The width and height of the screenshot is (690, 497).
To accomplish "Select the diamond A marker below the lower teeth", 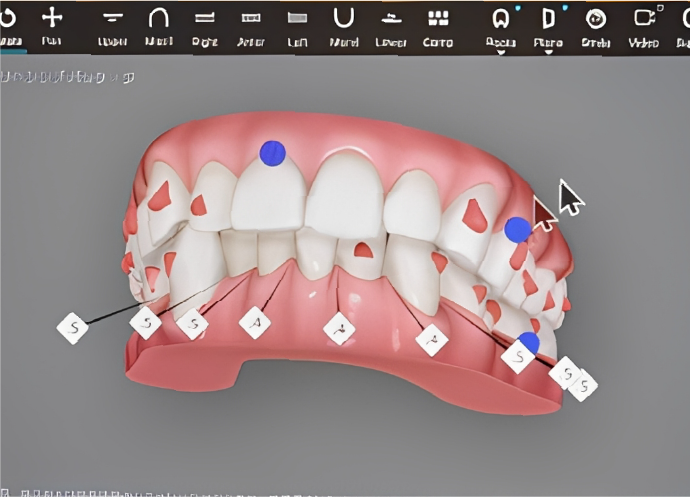I will tap(256, 322).
